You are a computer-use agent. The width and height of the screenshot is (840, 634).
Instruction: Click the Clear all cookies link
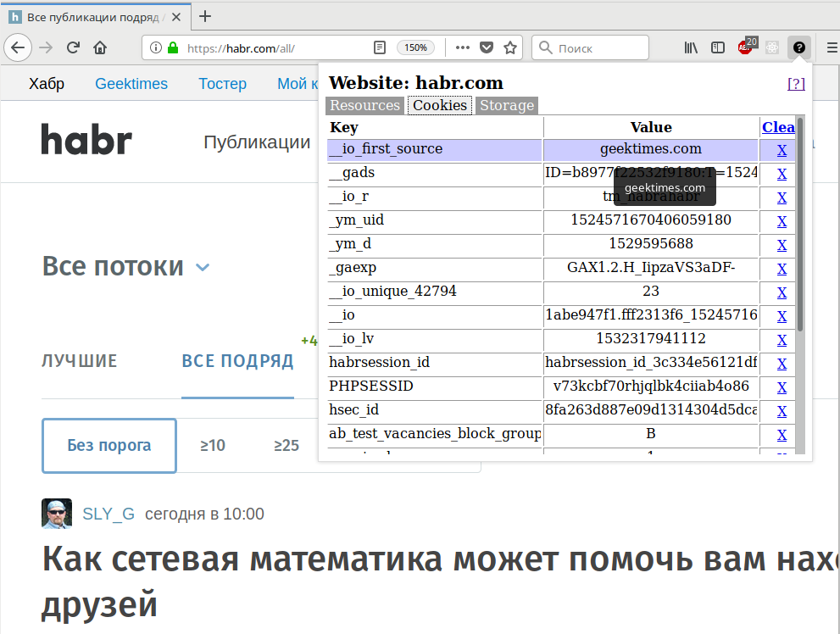pyautogui.click(x=778, y=127)
